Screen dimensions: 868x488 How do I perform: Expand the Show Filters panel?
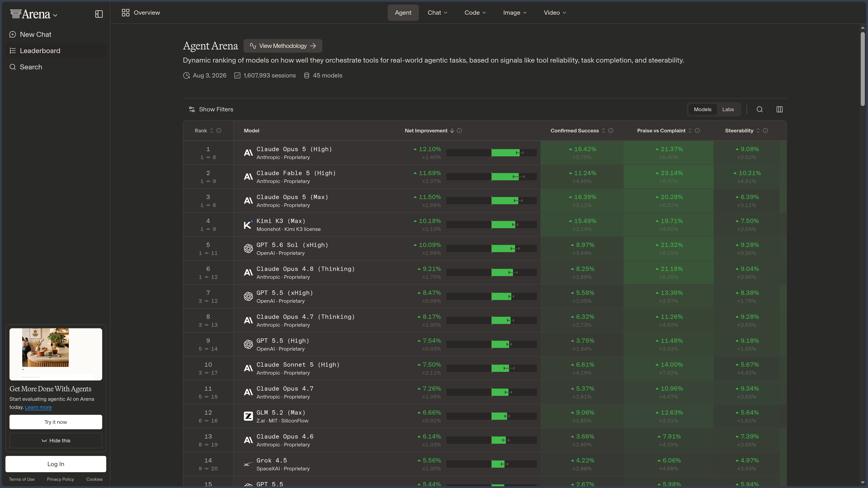coord(211,109)
